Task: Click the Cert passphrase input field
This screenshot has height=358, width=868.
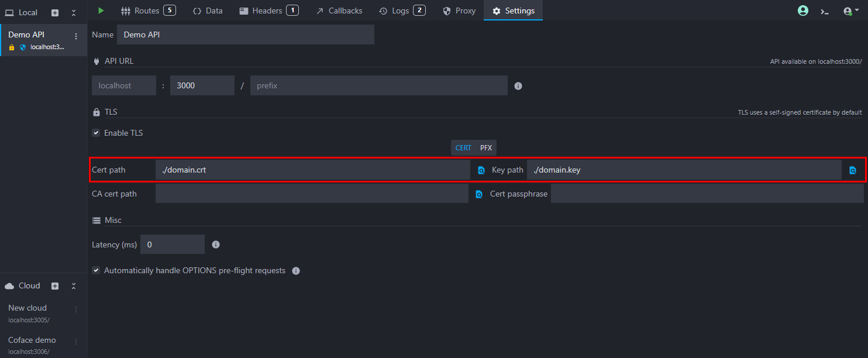Action: (x=707, y=194)
